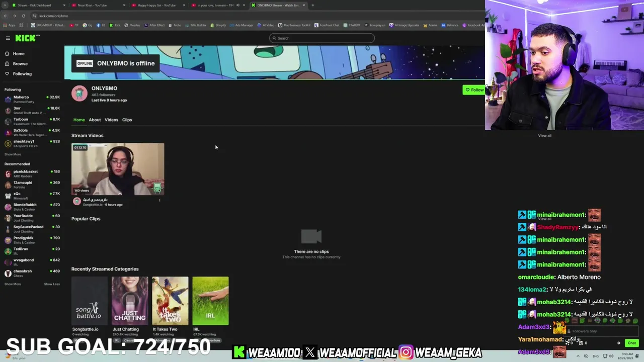Open the ChatGPT bookmark

click(x=352, y=25)
